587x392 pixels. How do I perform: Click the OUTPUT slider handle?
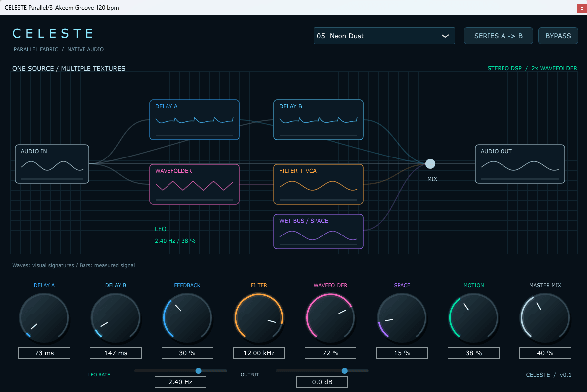(345, 371)
